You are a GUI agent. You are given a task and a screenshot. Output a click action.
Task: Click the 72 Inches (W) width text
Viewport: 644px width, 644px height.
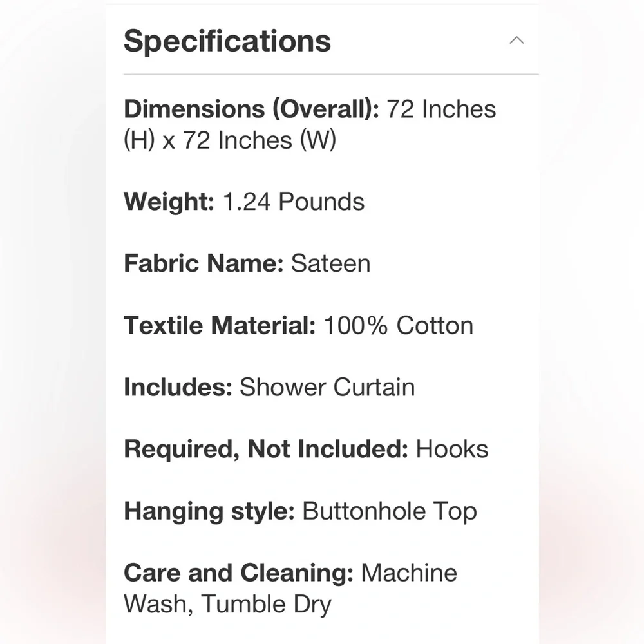[260, 140]
